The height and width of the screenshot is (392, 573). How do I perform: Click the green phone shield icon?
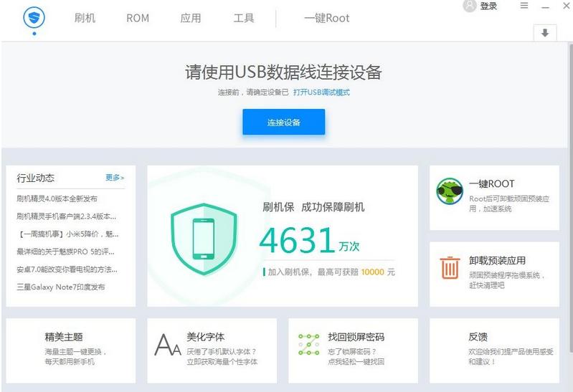tap(204, 239)
